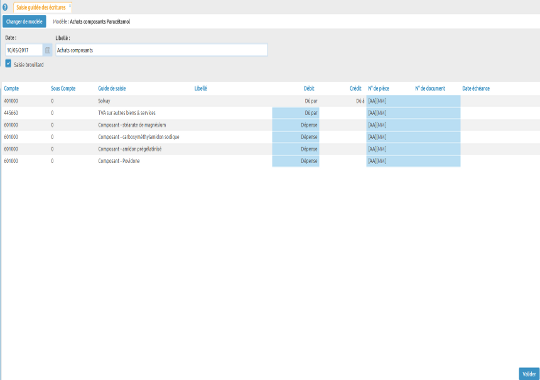Click the Débit field for carboxyméthylamidon sodique
Screen dimensions: 540x380
pos(295,137)
